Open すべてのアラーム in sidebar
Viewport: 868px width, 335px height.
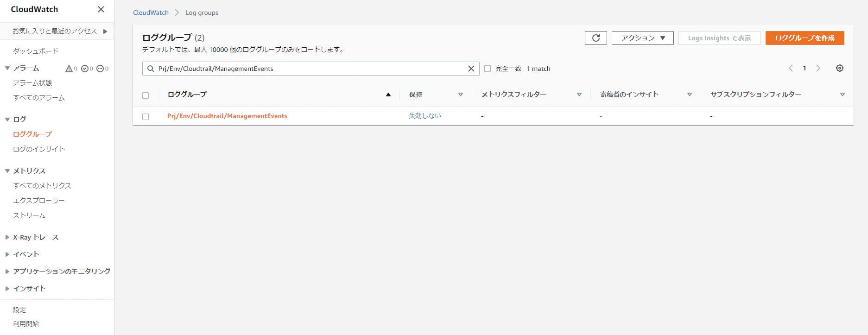(x=39, y=98)
